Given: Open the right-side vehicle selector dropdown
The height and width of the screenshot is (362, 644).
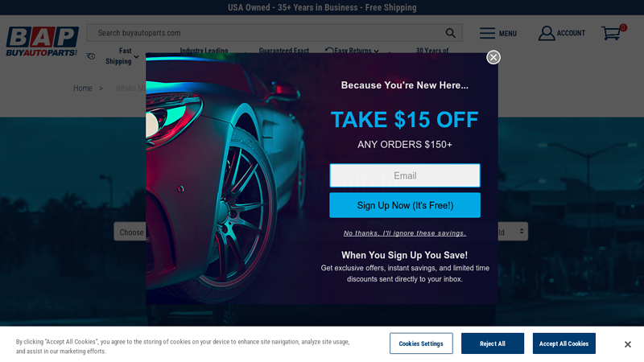Looking at the screenshot, I should 513,232.
